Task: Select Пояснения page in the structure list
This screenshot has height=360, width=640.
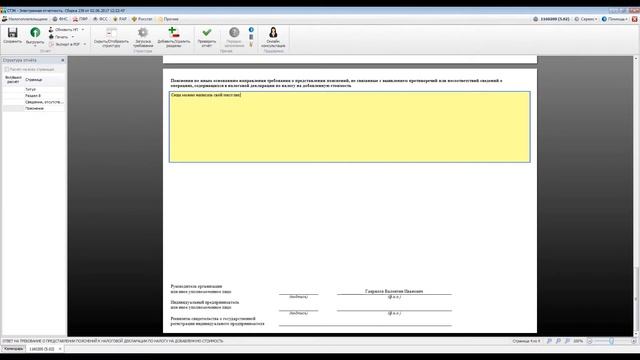Action: pos(33,109)
